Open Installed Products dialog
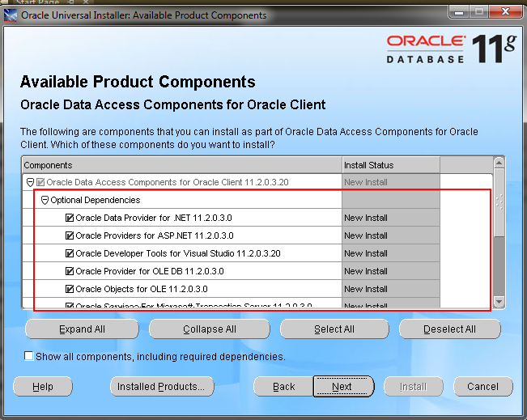 point(162,386)
